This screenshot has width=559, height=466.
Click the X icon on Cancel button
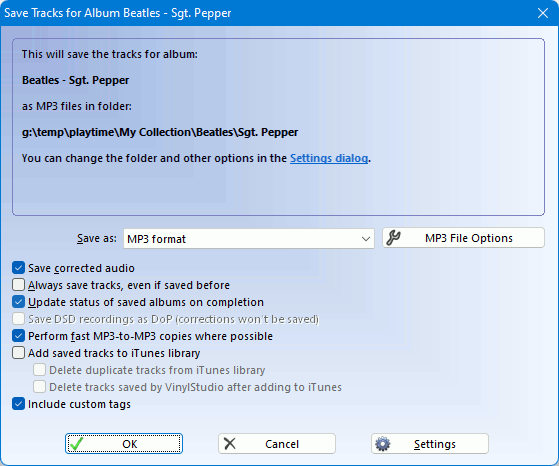pyautogui.click(x=230, y=444)
